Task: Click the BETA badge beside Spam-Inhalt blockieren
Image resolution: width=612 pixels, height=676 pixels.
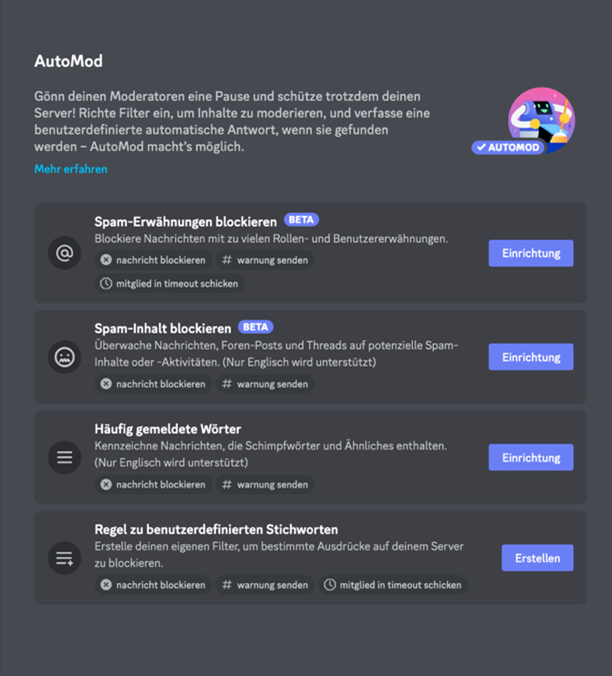Action: (x=255, y=327)
